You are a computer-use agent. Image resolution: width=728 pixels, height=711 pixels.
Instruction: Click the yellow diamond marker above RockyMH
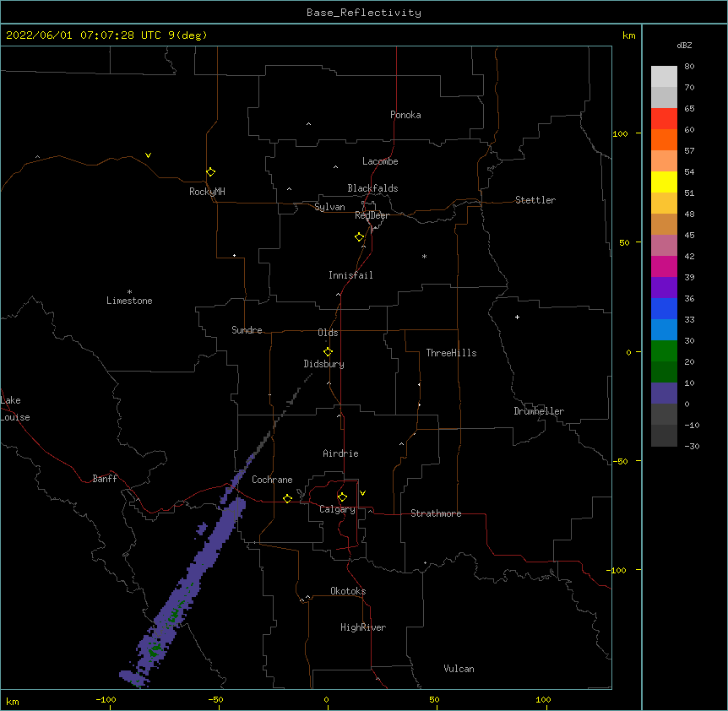210,171
